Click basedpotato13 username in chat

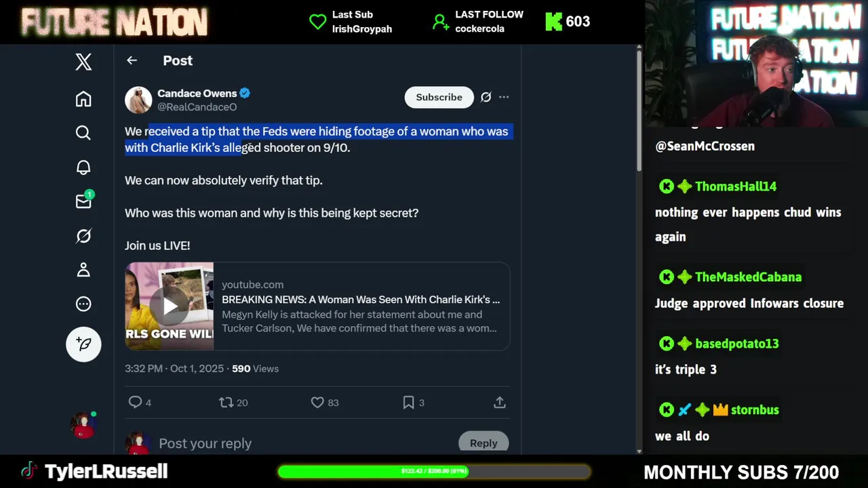point(736,344)
